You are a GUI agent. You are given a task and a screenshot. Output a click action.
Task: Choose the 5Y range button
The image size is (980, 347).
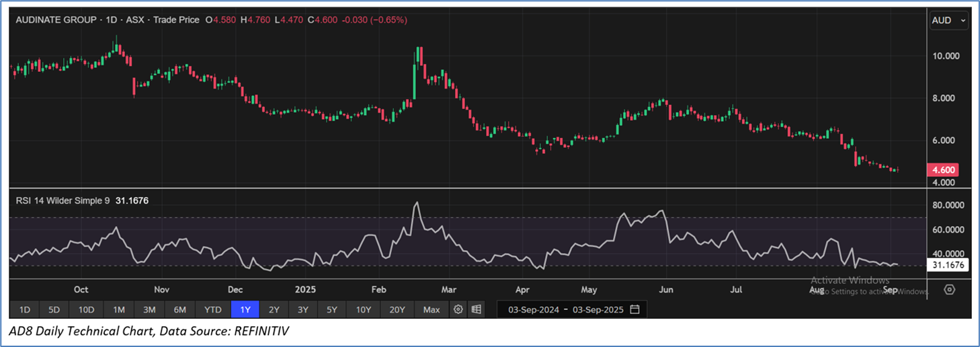tap(332, 309)
